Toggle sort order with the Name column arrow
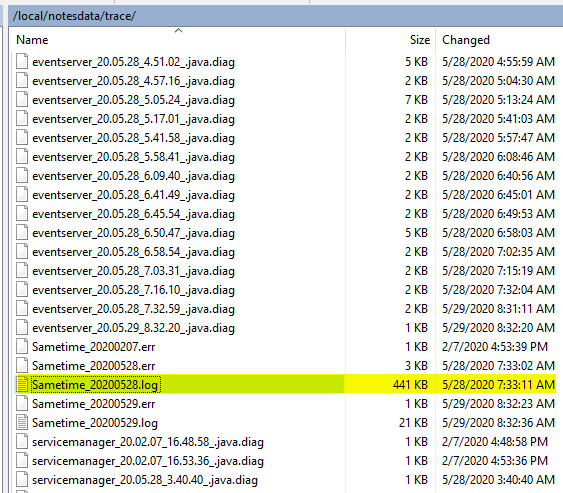563x493 pixels. click(178, 31)
